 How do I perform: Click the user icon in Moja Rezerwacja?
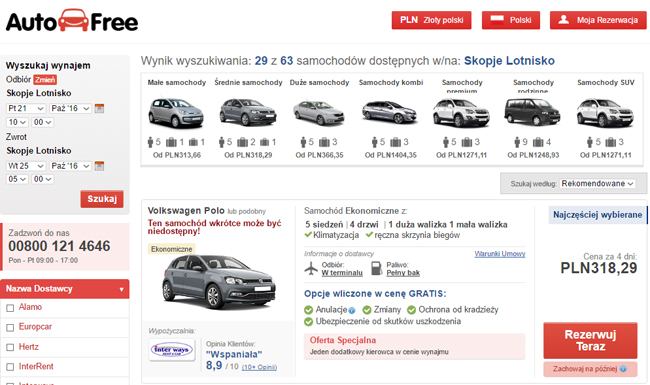click(x=563, y=19)
